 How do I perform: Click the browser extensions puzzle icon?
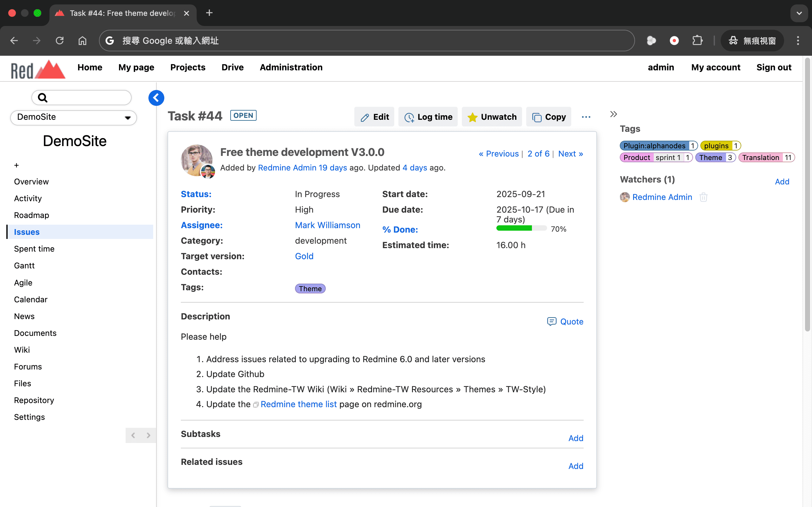point(697,41)
